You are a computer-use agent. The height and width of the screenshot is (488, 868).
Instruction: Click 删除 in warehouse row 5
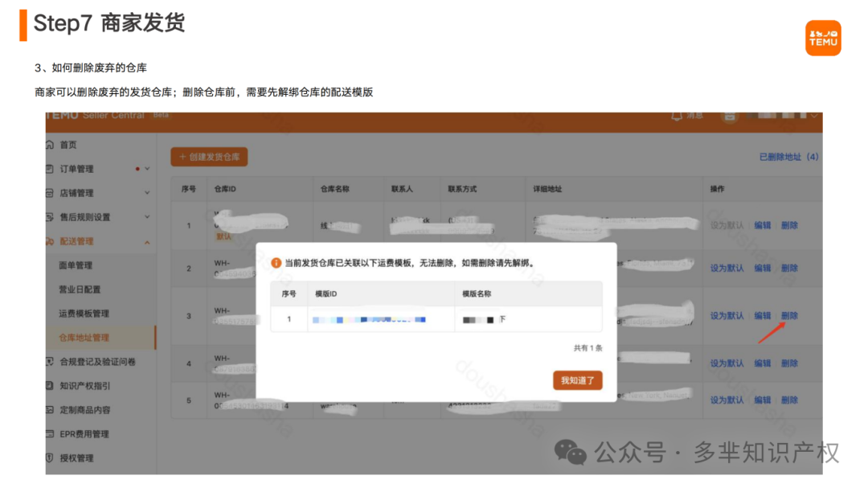pyautogui.click(x=789, y=400)
